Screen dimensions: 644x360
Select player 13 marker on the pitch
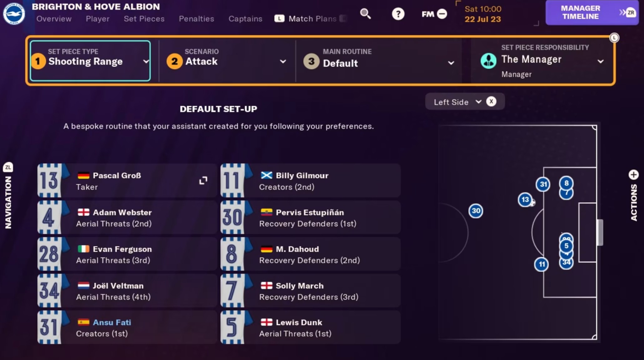pyautogui.click(x=525, y=200)
